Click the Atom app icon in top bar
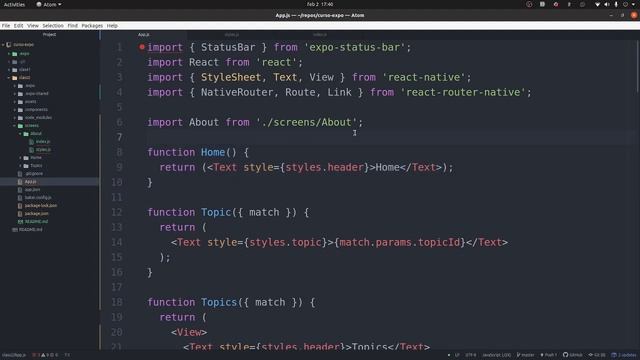The image size is (640, 360). tap(39, 4)
